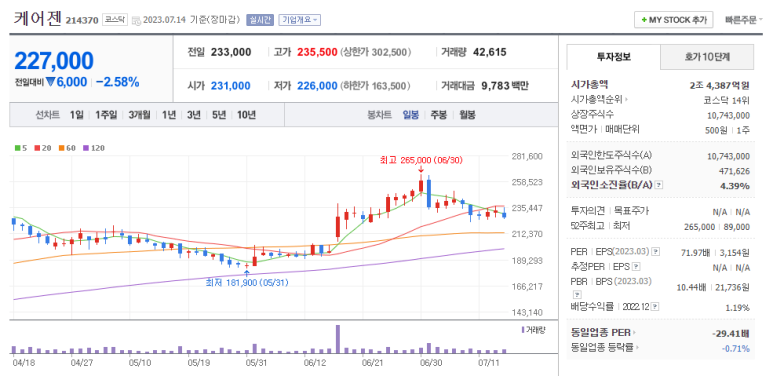Click the tall volume bar after 06/12
773x376 pixels.
click(338, 339)
